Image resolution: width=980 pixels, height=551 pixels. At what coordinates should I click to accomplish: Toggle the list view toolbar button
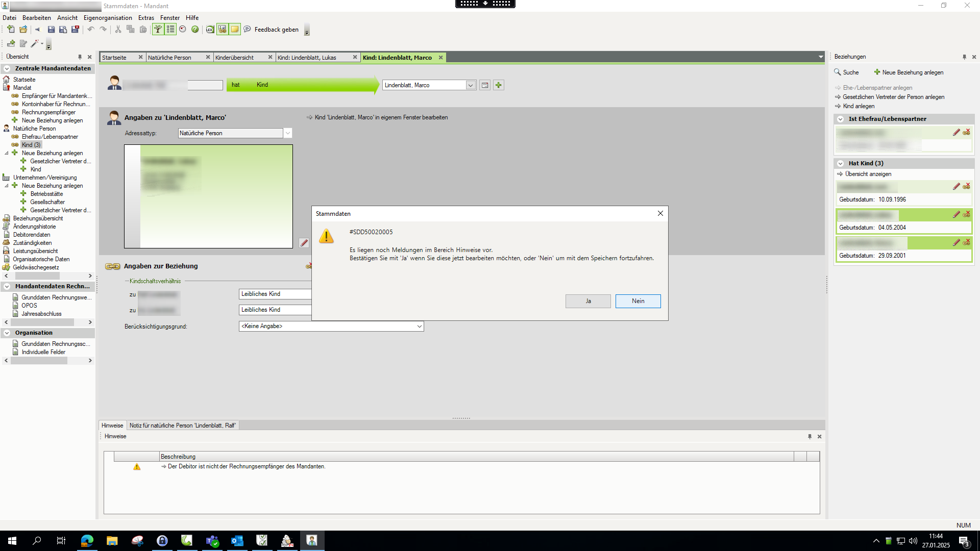pos(170,30)
